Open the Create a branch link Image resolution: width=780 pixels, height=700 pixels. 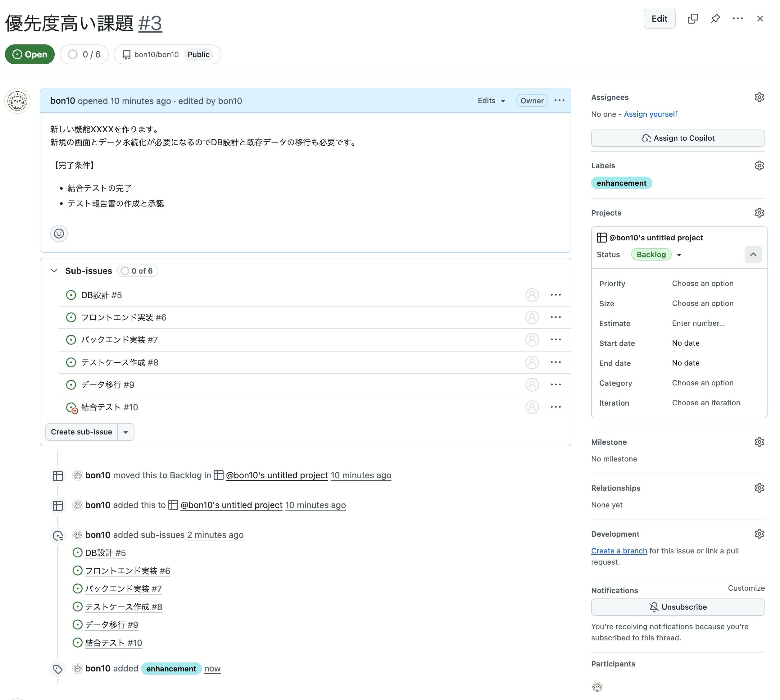click(x=619, y=550)
